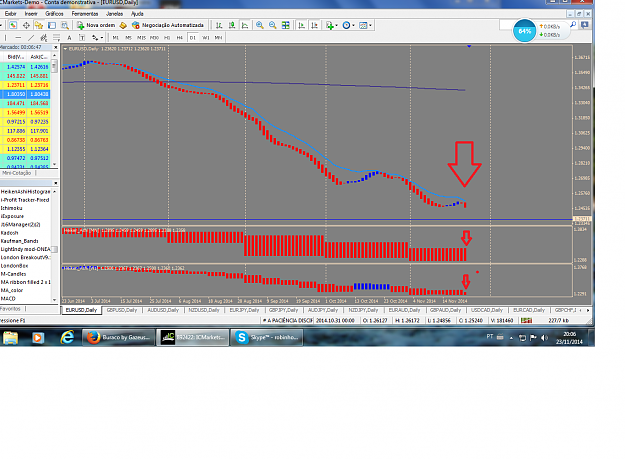The height and width of the screenshot is (459, 625).
Task: Switch chart to candlestick type
Action: (x=232, y=25)
